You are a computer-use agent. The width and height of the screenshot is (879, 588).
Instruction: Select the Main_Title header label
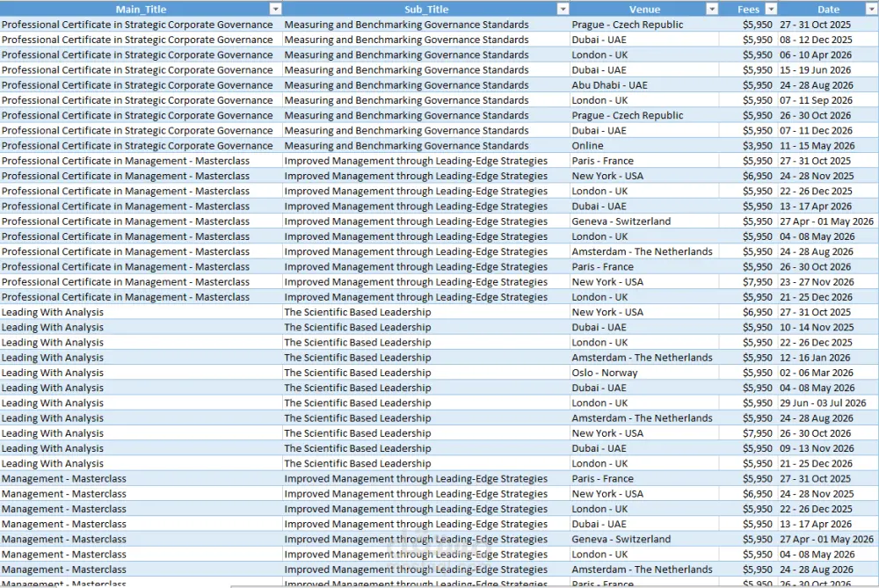141,9
